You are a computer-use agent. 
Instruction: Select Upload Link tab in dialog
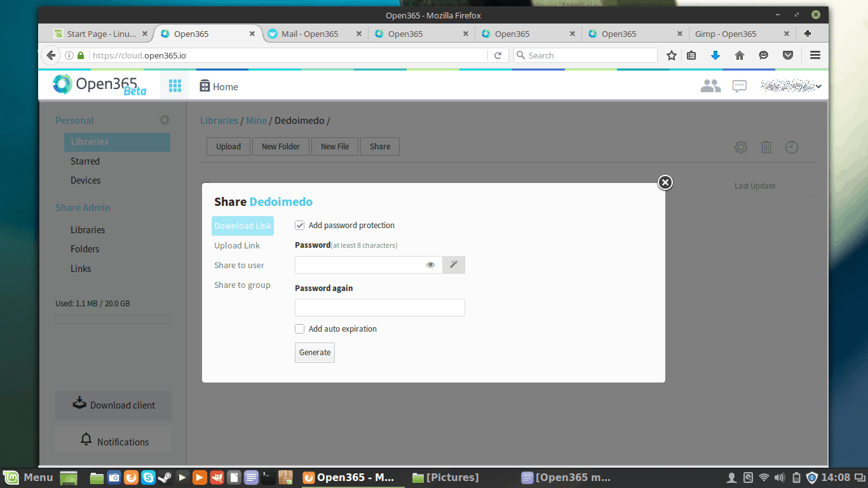[237, 245]
